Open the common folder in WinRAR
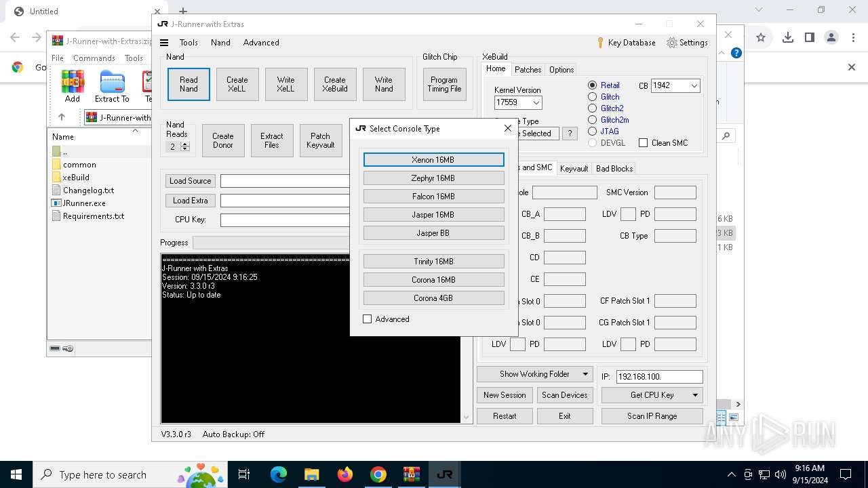 click(79, 165)
